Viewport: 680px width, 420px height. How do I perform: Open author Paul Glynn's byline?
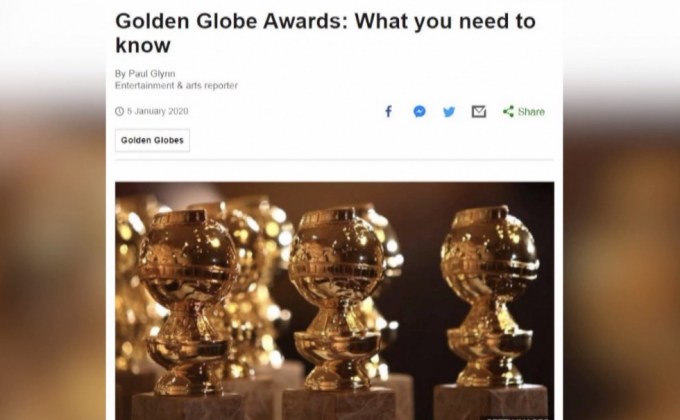(x=145, y=73)
